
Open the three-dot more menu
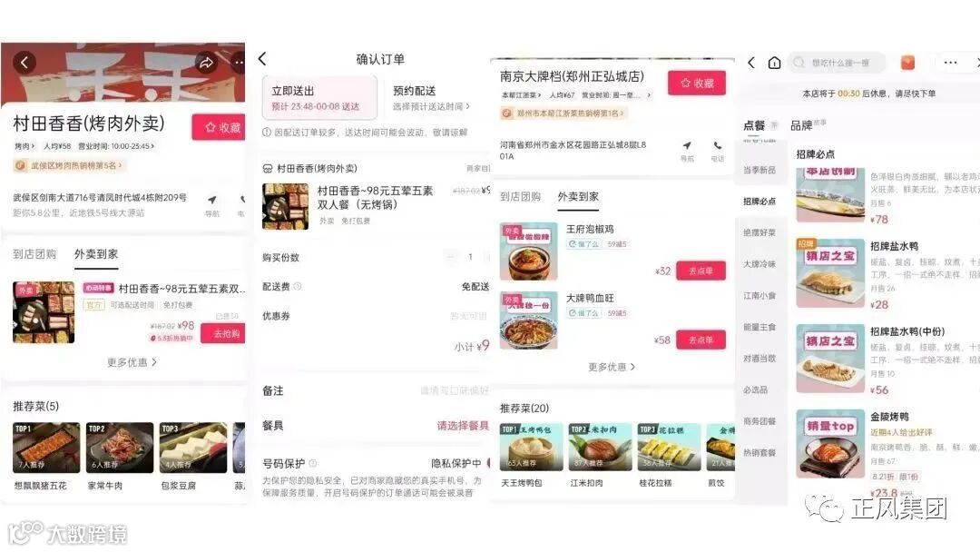pyautogui.click(x=951, y=63)
